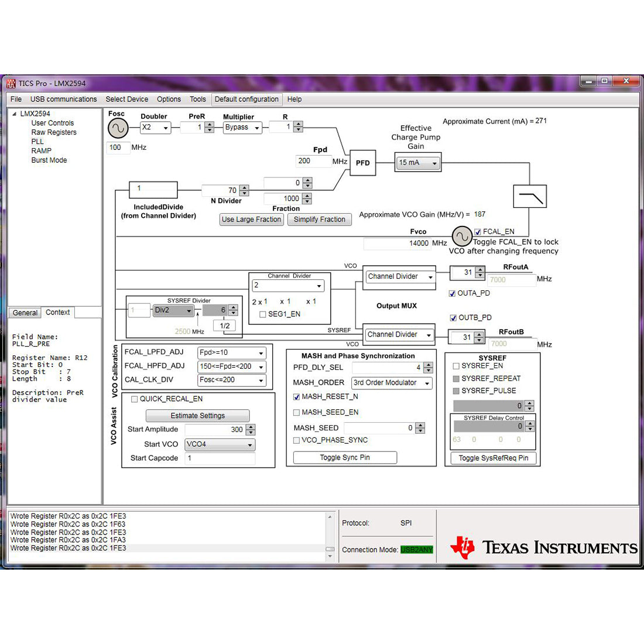
Task: Click the loop filter block icon
Action: [x=529, y=197]
